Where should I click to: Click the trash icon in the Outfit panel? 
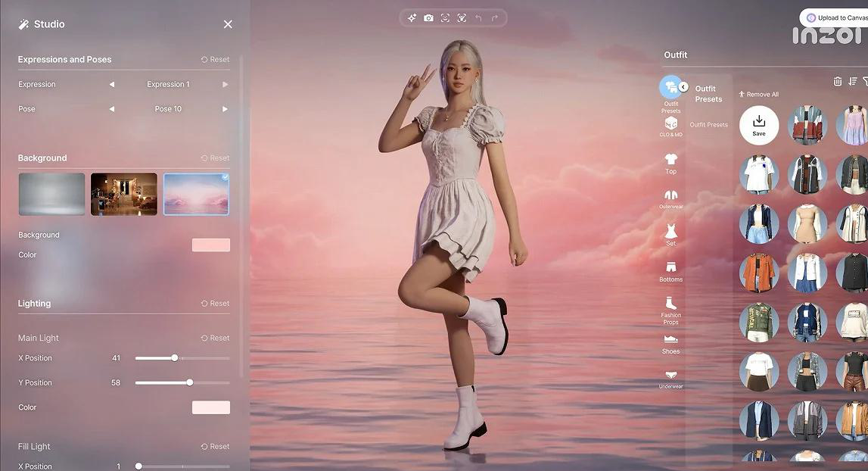pyautogui.click(x=838, y=82)
